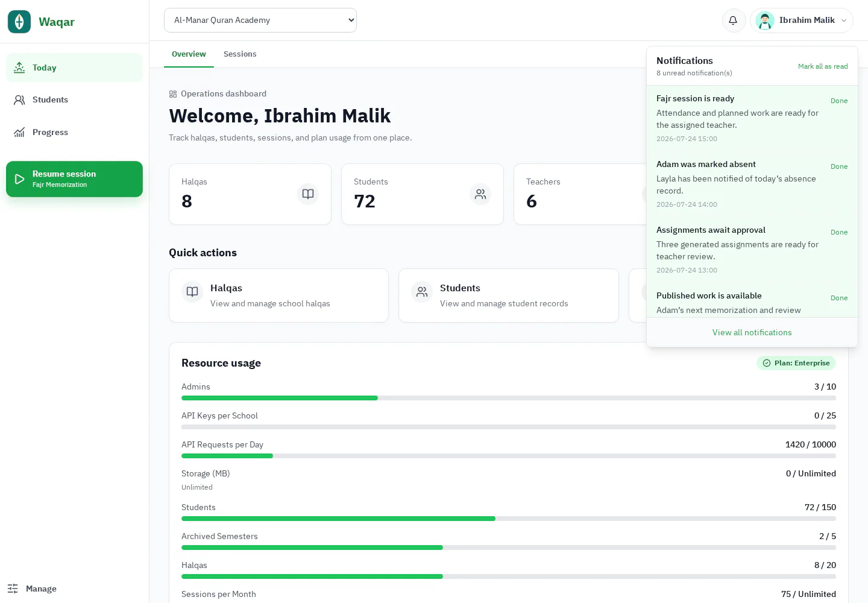Click the '8 unread notification(s)' text

tap(694, 73)
